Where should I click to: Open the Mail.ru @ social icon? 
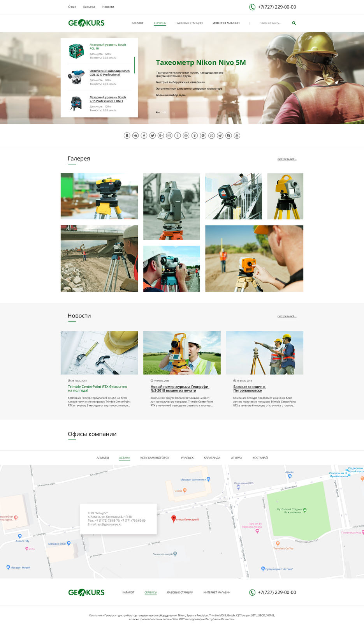tap(186, 136)
